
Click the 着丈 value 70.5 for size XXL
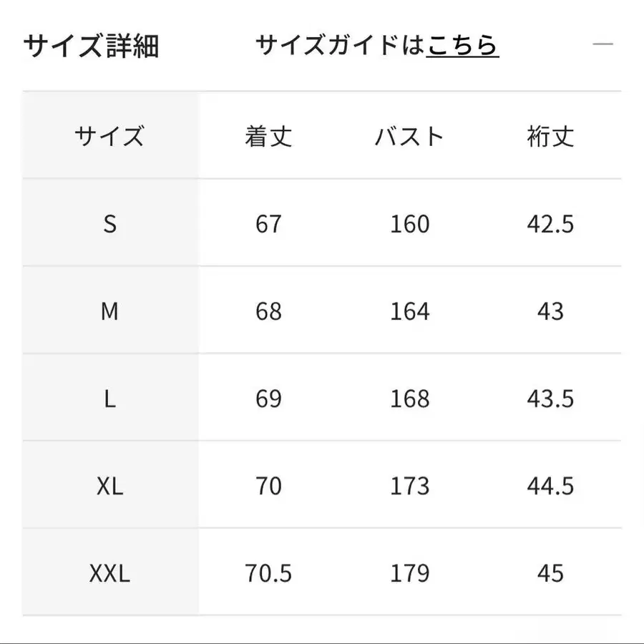267,573
